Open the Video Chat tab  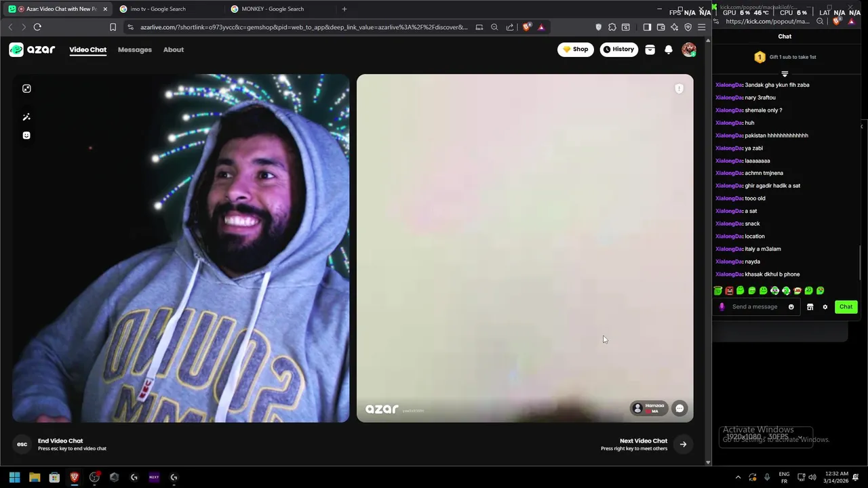tap(87, 49)
